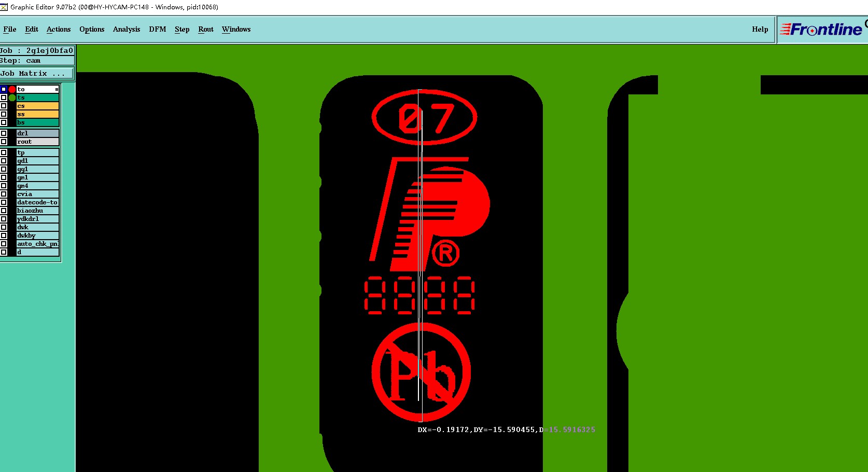Select the bs layer name
Image resolution: width=868 pixels, height=472 pixels.
37,122
